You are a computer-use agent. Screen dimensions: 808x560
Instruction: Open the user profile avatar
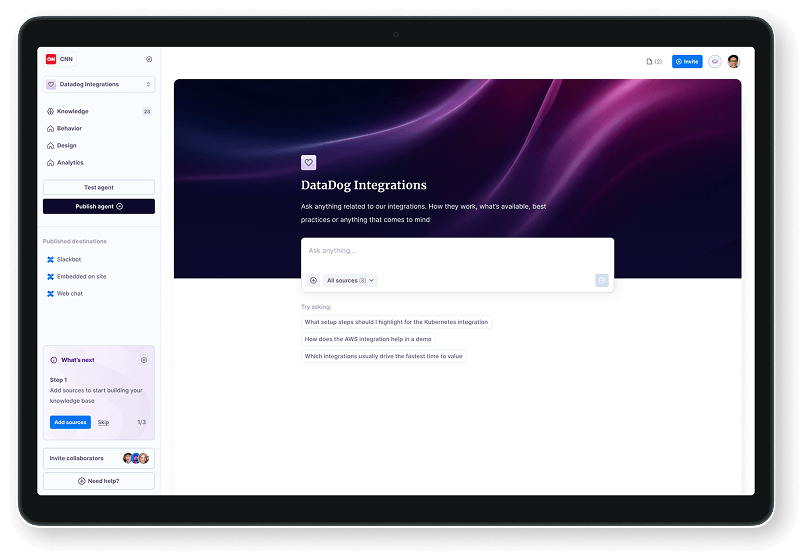[734, 61]
